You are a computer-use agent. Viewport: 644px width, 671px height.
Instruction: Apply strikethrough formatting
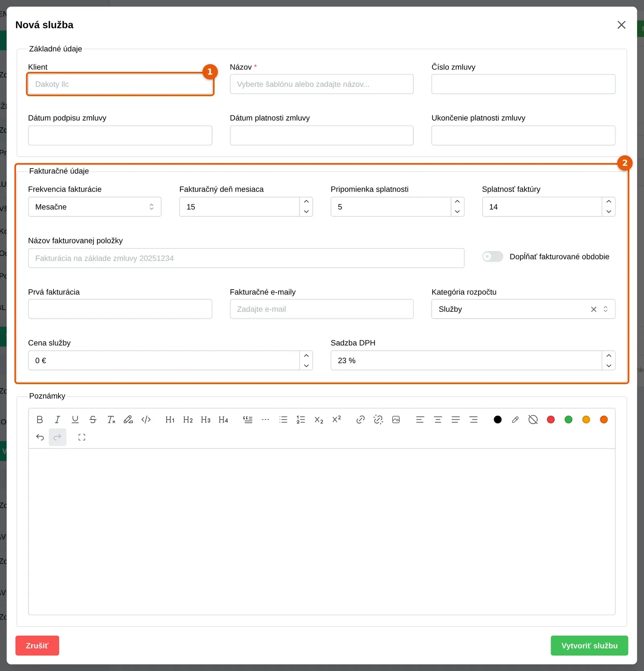click(93, 420)
